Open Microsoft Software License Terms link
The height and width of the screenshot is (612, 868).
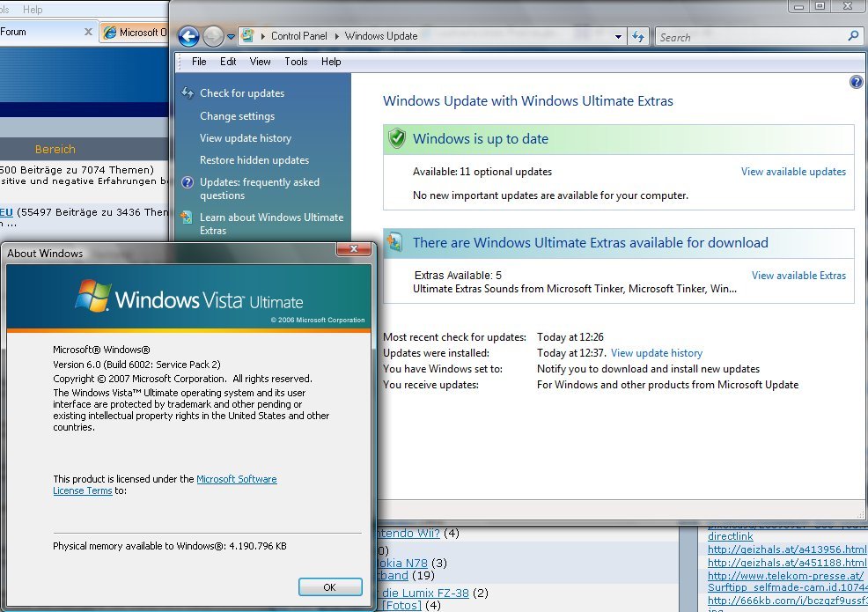click(165, 484)
